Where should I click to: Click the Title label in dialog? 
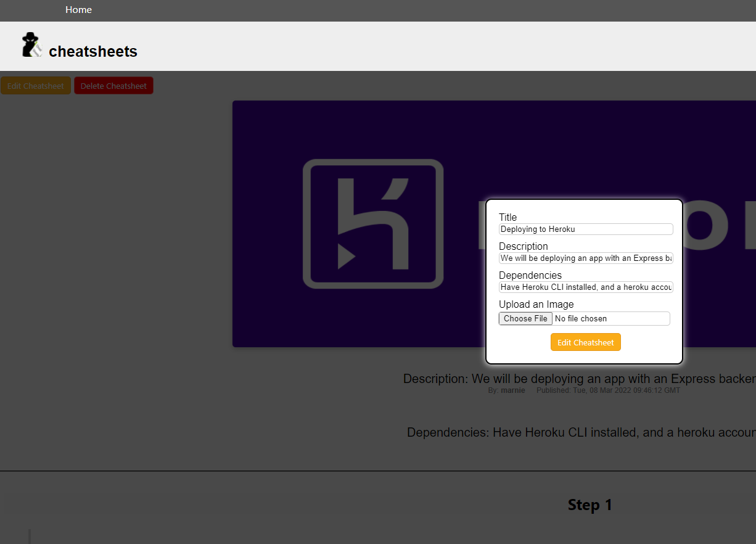click(x=508, y=217)
